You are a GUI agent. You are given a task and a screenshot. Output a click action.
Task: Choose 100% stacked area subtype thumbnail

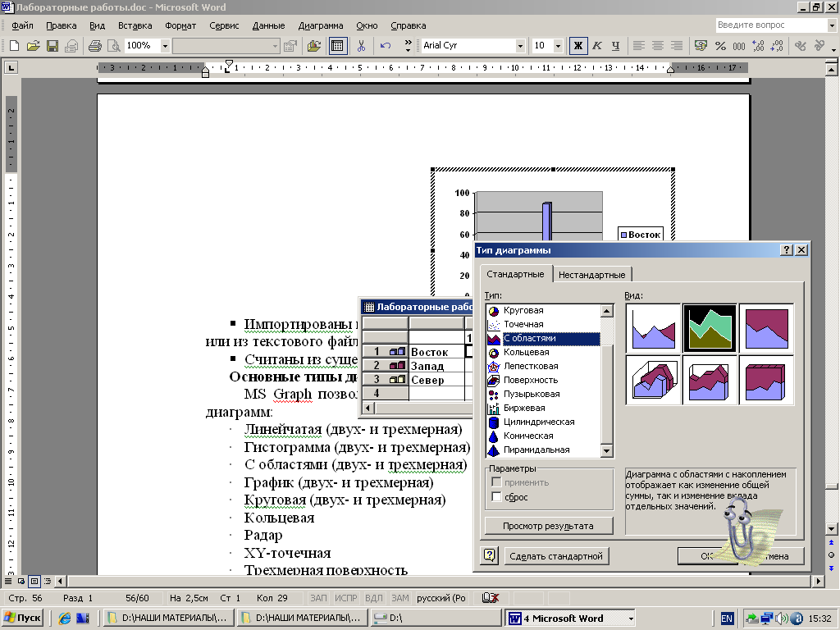[x=767, y=328]
